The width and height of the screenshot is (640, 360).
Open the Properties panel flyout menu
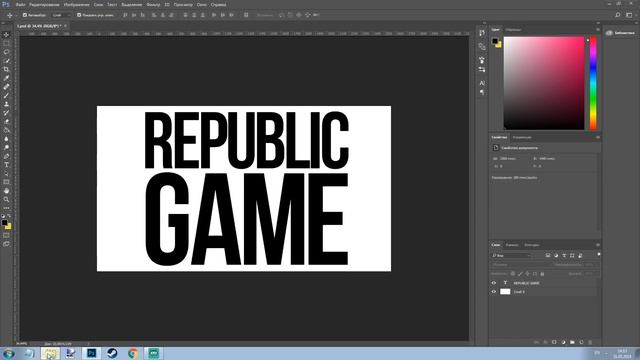[598, 138]
